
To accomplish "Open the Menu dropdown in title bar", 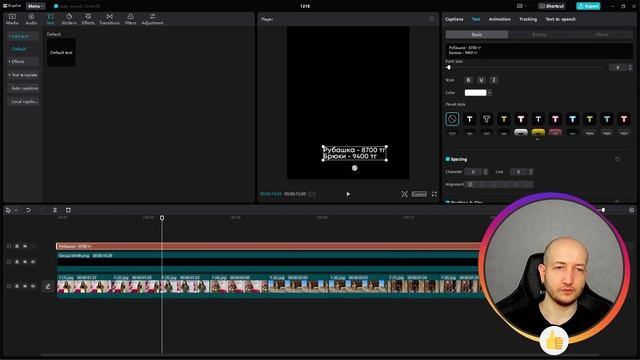I will tap(36, 6).
